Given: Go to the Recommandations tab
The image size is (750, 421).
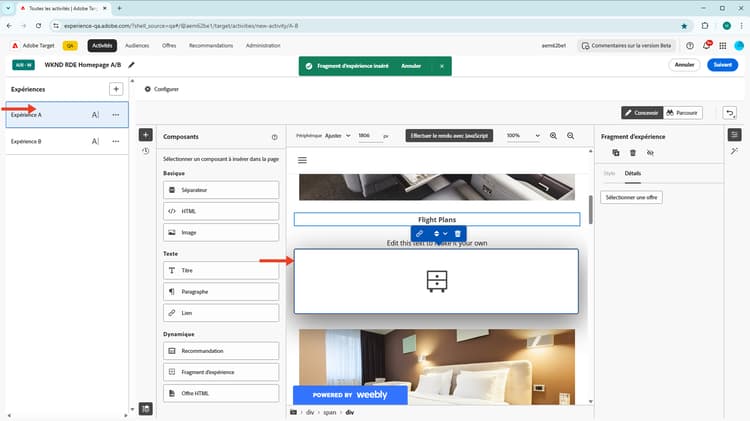Looking at the screenshot, I should 211,46.
